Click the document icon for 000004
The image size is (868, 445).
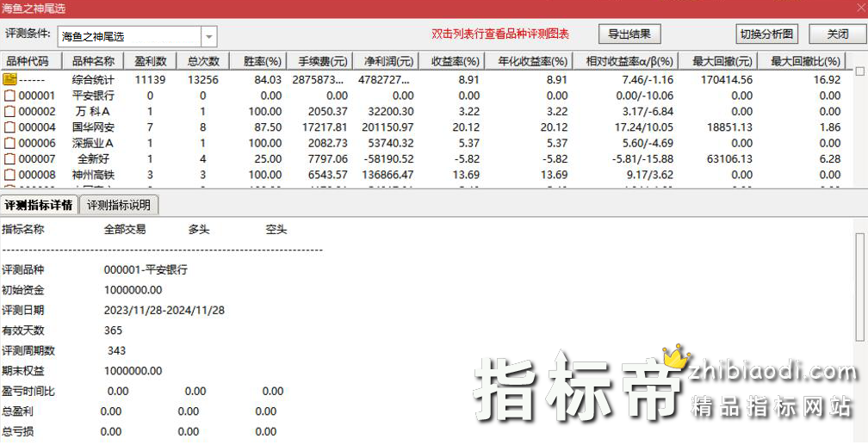click(x=9, y=127)
